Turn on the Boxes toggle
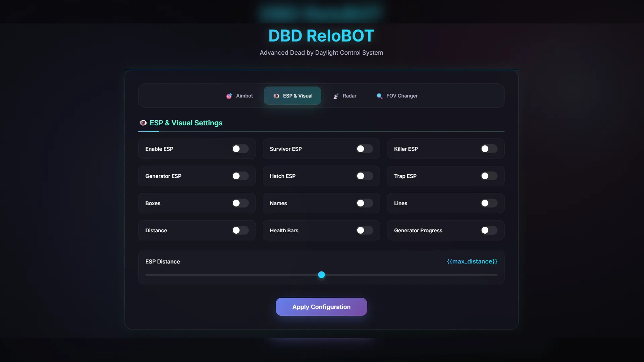The width and height of the screenshot is (644, 362). tap(240, 203)
